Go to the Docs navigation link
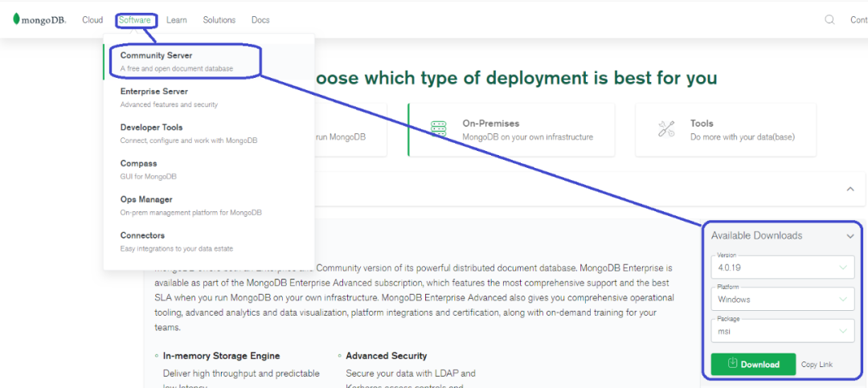The image size is (868, 388). pos(260,20)
